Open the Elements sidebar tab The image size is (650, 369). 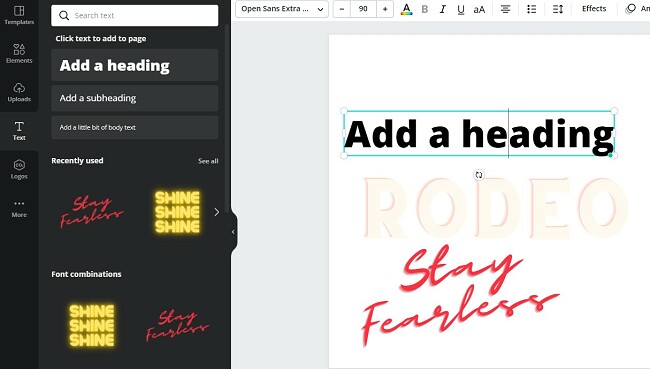tap(19, 54)
